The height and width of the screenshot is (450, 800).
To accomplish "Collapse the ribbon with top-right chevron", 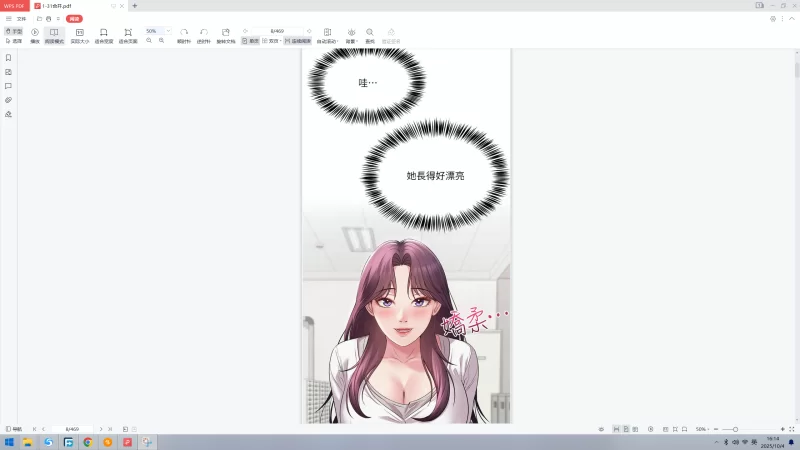I will (x=792, y=19).
